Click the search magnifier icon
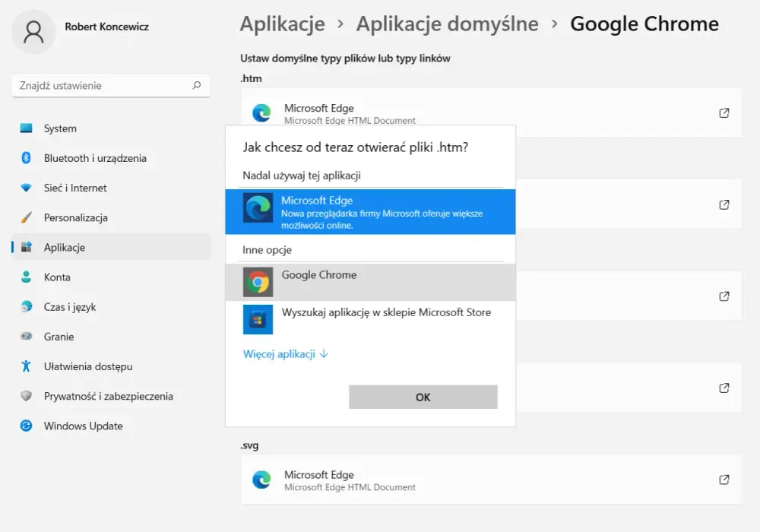This screenshot has width=760, height=532. tap(196, 85)
